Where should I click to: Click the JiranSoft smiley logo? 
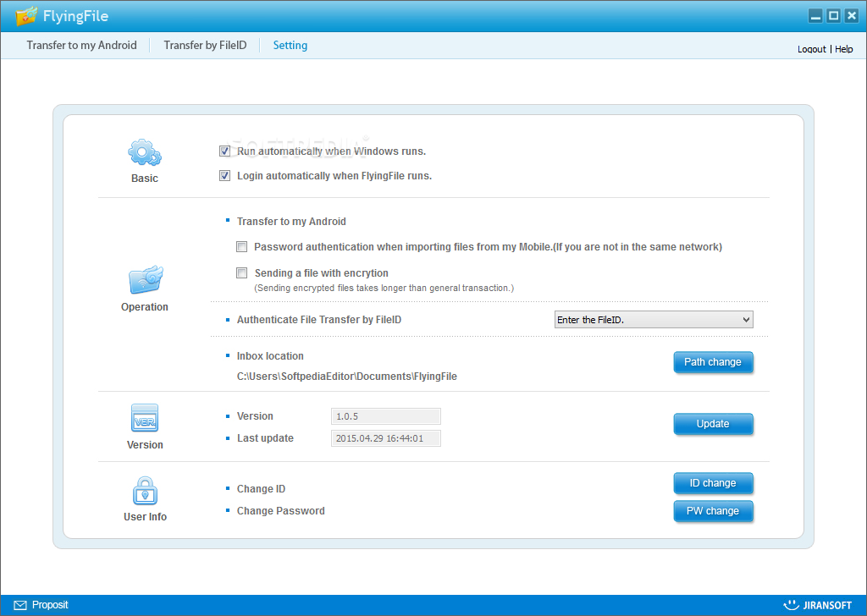click(x=792, y=605)
